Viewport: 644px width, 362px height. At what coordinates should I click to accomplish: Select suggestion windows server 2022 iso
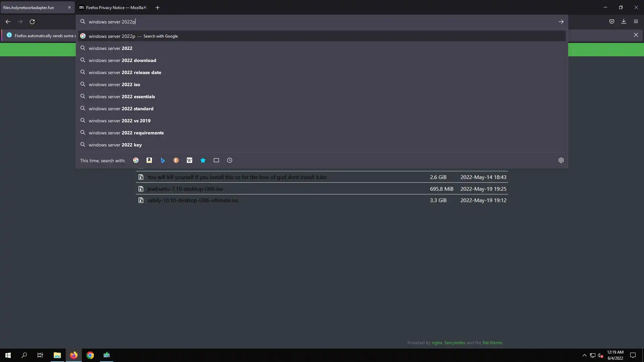tap(114, 84)
